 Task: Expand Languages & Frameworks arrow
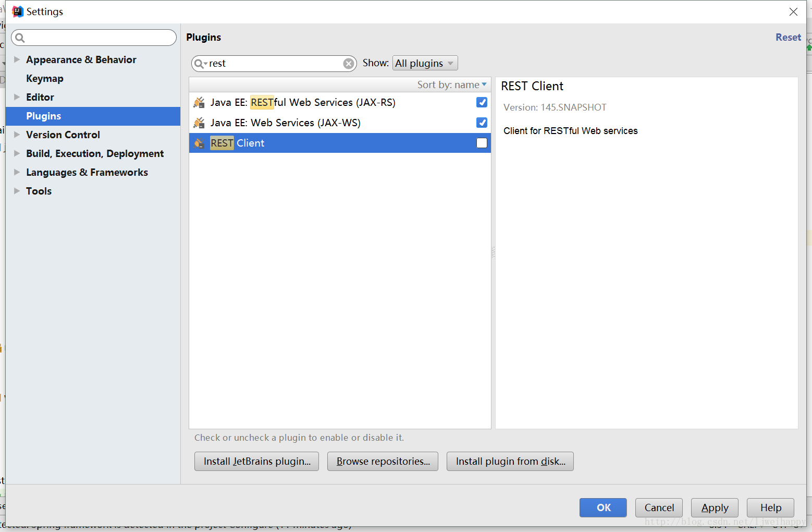(17, 172)
